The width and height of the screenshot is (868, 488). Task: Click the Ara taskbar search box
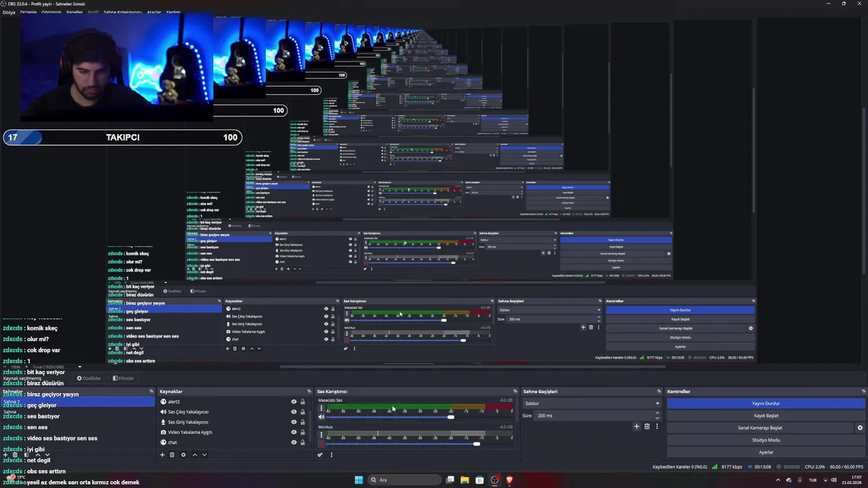coord(404,480)
